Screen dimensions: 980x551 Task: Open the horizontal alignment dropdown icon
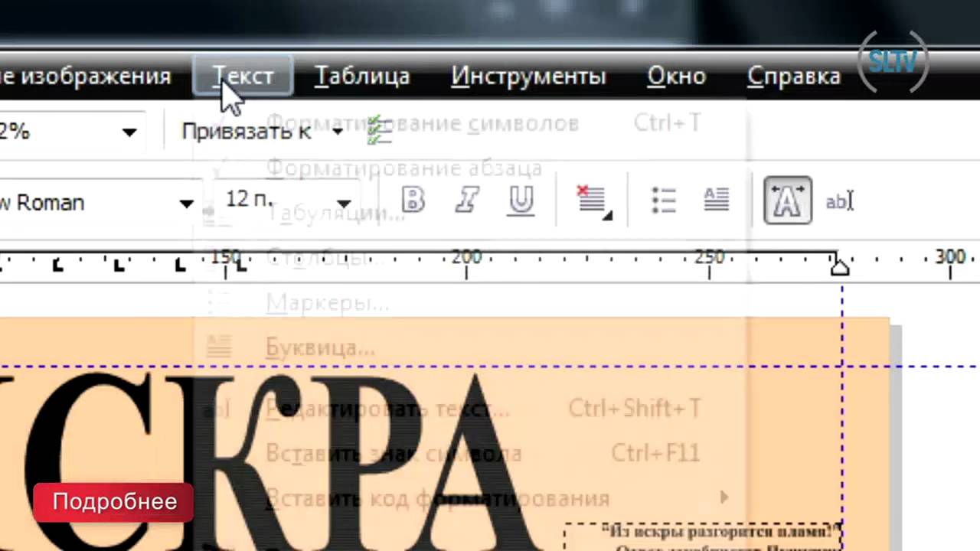[593, 202]
